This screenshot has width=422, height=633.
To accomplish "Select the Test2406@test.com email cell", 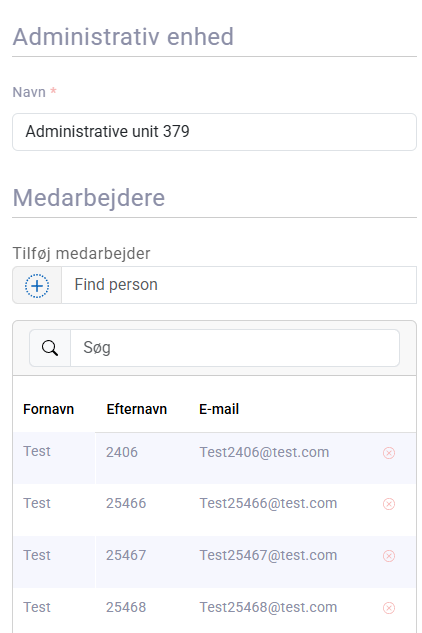I will [264, 452].
